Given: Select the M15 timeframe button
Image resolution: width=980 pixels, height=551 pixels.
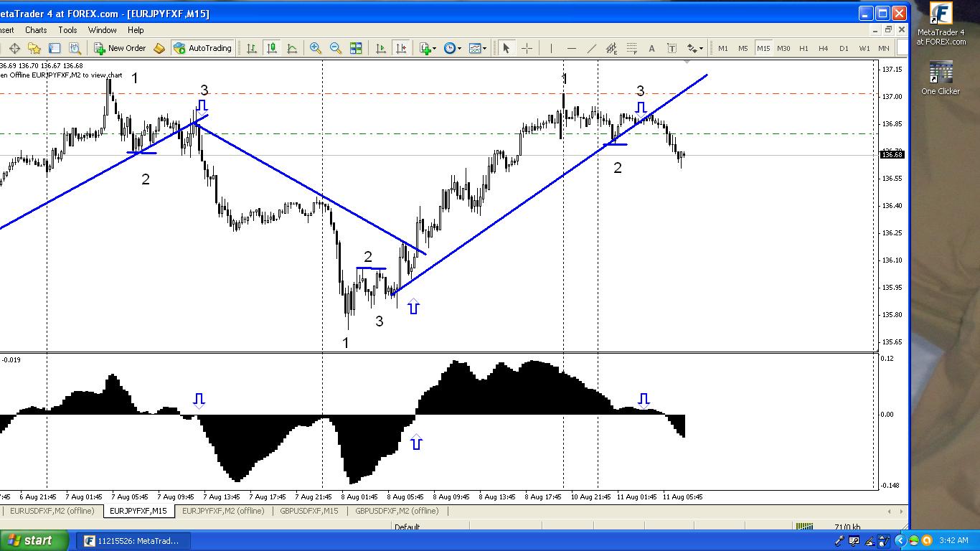Looking at the screenshot, I should [763, 48].
